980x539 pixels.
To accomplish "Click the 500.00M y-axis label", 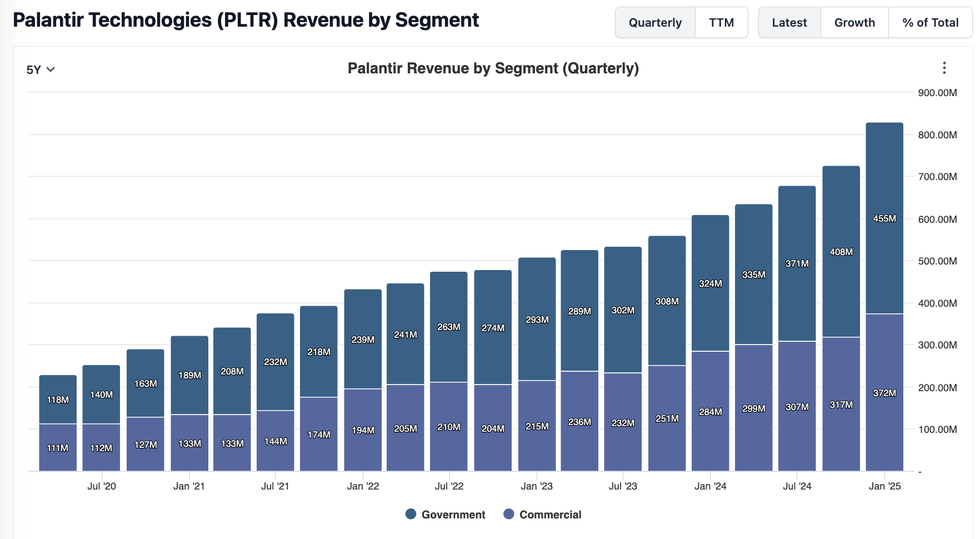I will [937, 261].
